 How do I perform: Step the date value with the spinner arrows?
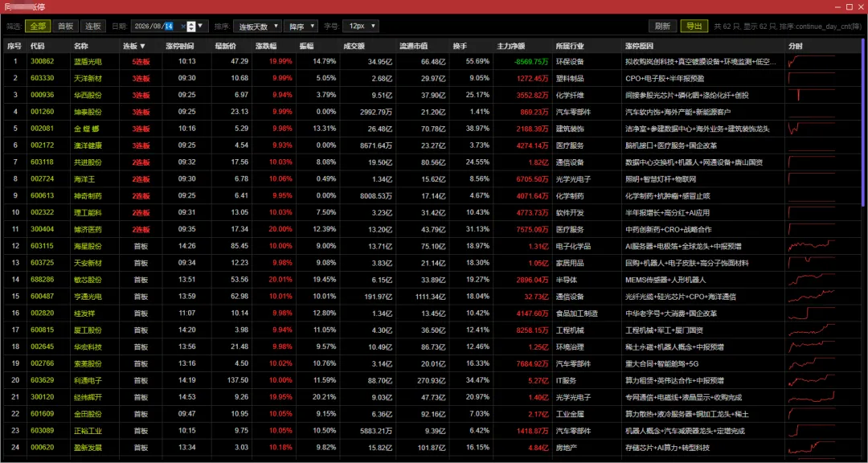[191, 26]
